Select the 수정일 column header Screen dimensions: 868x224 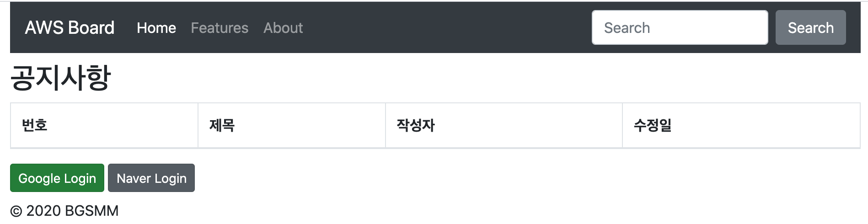coord(652,125)
